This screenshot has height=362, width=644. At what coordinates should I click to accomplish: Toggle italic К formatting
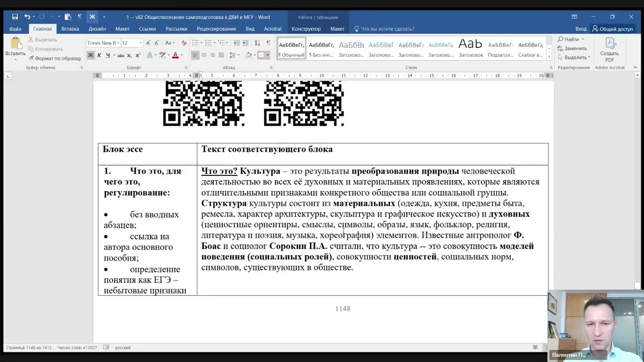pos(99,55)
